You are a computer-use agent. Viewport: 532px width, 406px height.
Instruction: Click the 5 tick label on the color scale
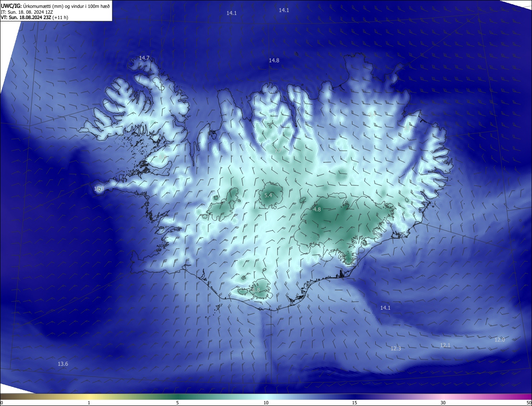click(x=177, y=403)
